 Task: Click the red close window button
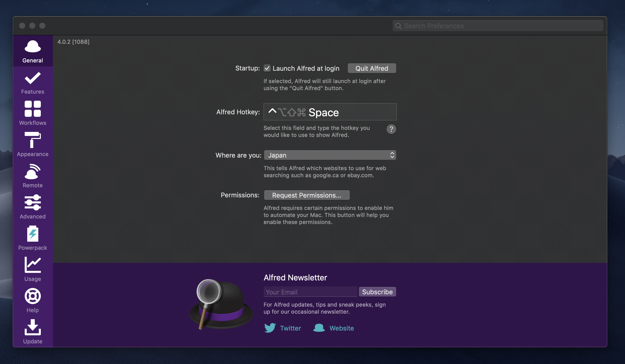coord(22,26)
